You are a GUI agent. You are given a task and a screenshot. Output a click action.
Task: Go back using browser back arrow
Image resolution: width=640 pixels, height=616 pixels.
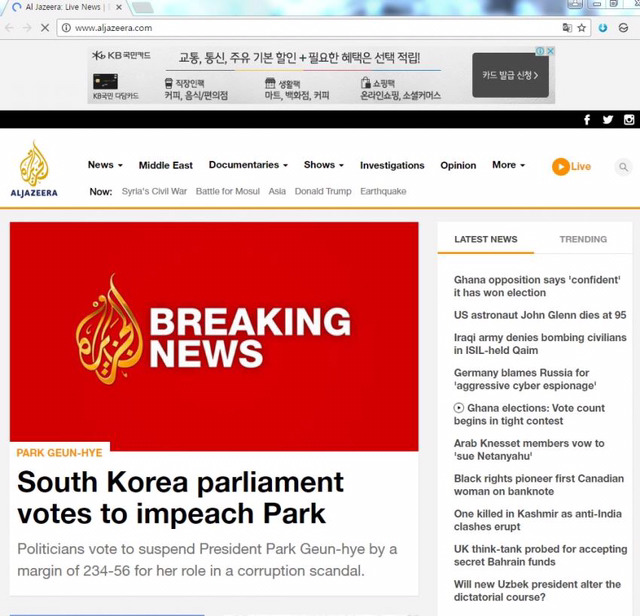pos(9,28)
